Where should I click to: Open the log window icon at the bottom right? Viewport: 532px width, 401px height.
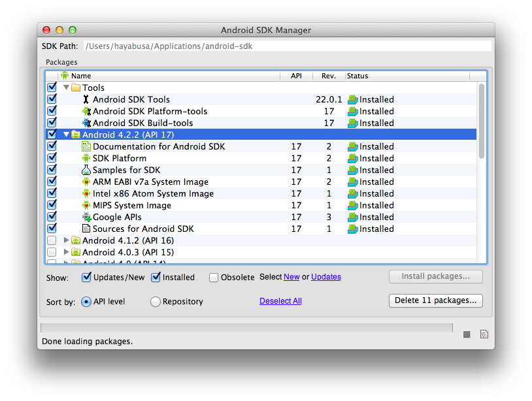(484, 334)
